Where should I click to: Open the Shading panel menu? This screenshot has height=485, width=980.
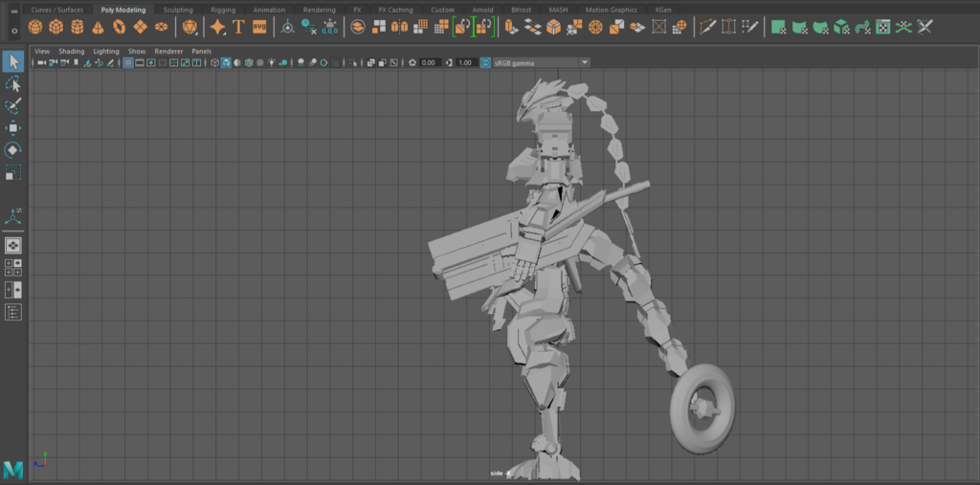click(71, 52)
